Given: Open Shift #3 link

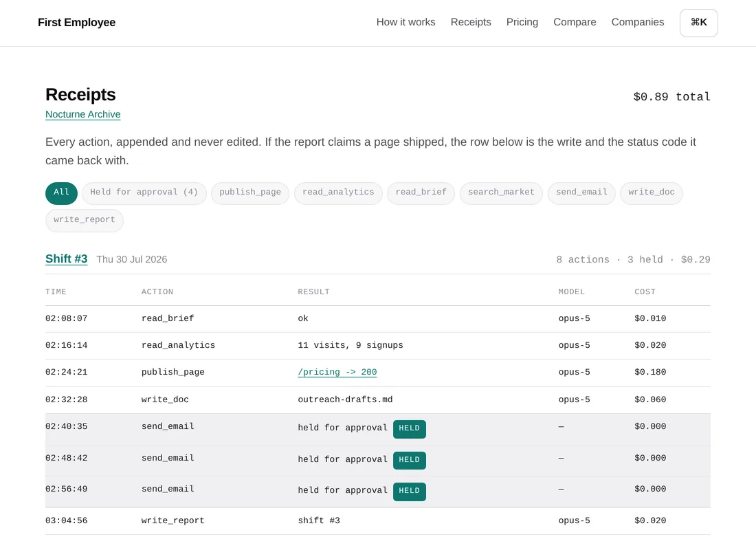Looking at the screenshot, I should (x=67, y=259).
